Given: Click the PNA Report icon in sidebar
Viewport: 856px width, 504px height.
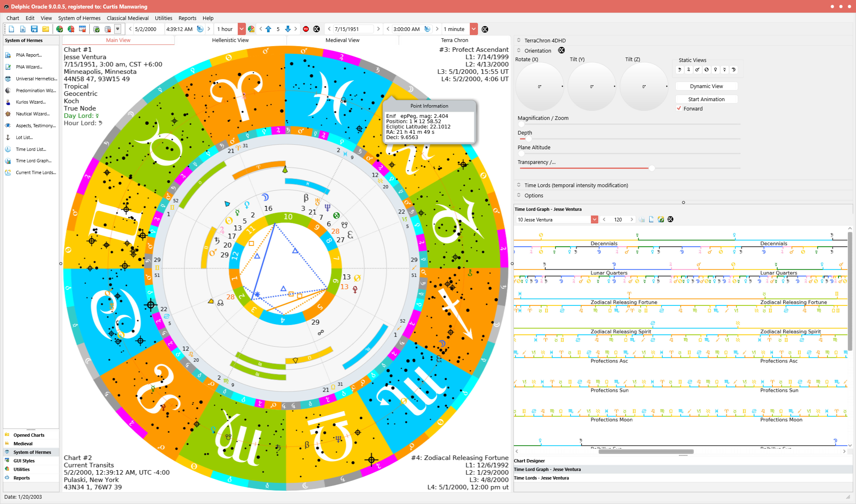Looking at the screenshot, I should (8, 55).
